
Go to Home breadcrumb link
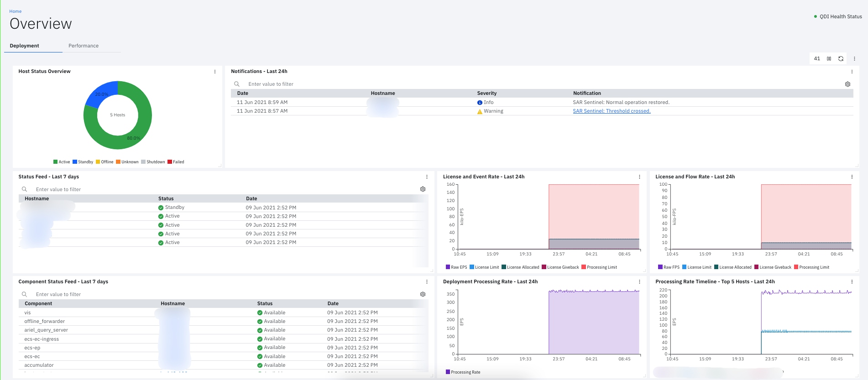16,11
